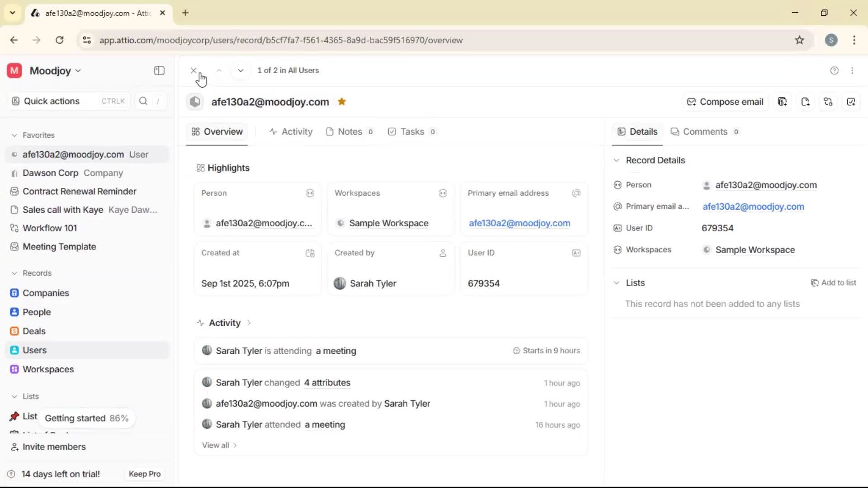The width and height of the screenshot is (868, 488).
Task: Toggle the favorite star on the record name
Action: point(342,102)
